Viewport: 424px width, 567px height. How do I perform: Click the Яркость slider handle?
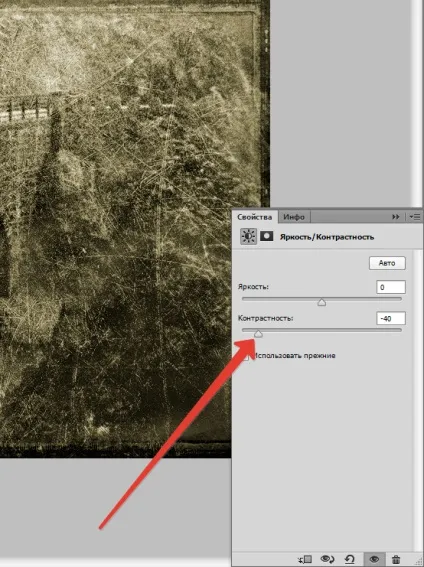[322, 302]
